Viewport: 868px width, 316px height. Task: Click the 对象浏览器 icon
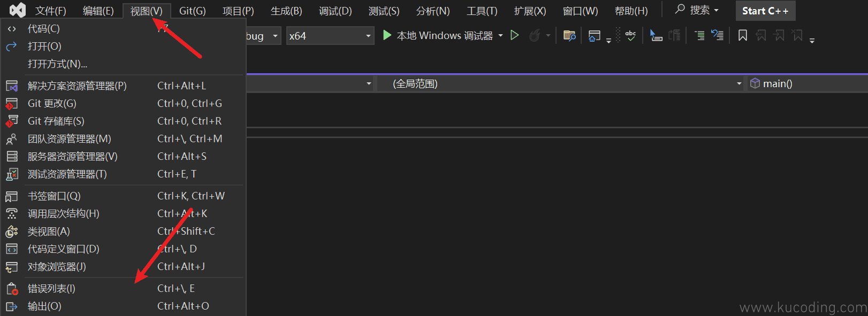click(x=12, y=267)
